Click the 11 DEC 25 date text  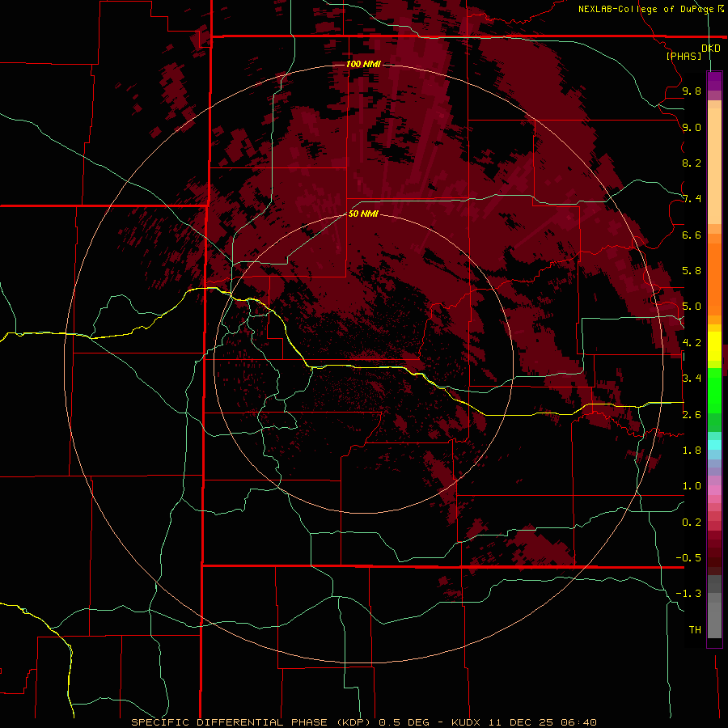(x=522, y=722)
